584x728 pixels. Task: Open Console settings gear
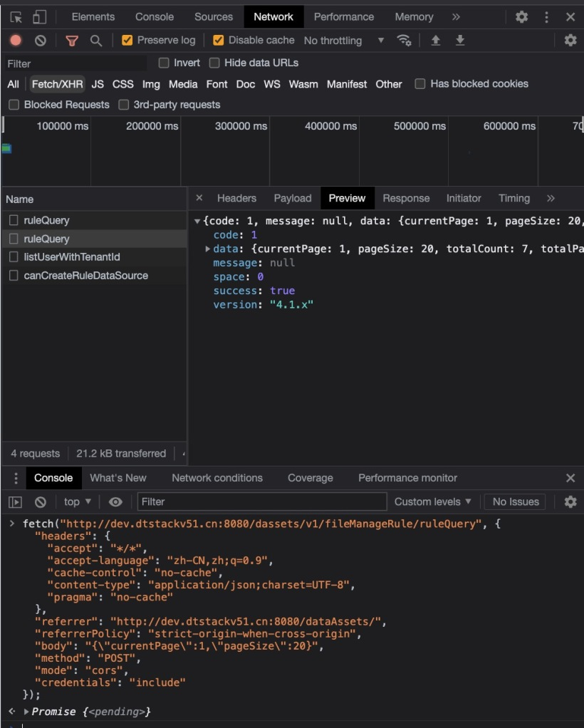[570, 502]
